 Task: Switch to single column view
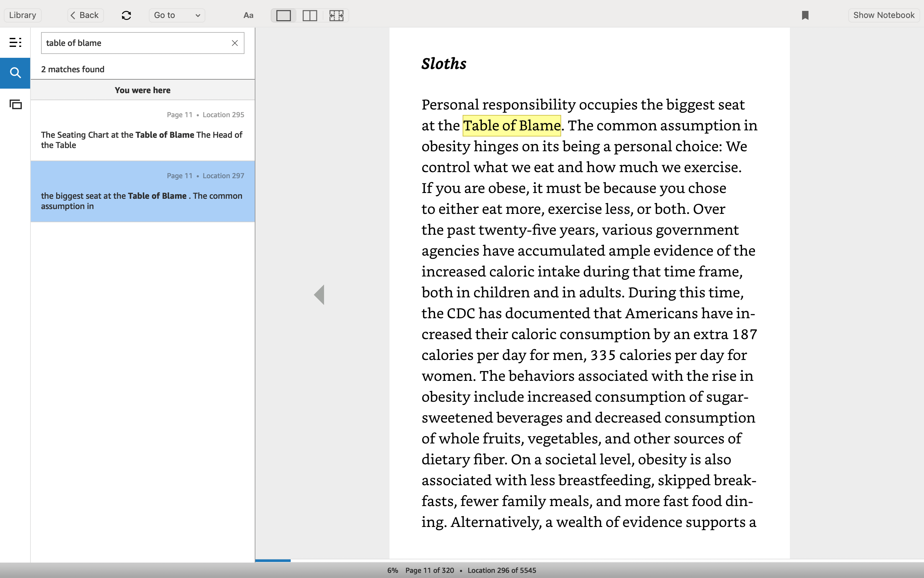[x=283, y=15]
